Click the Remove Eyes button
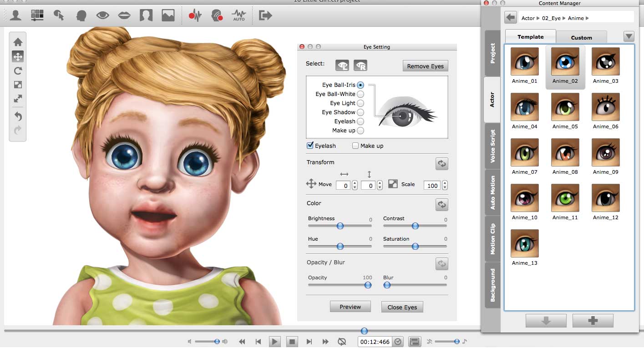The width and height of the screenshot is (644, 348). coord(426,66)
